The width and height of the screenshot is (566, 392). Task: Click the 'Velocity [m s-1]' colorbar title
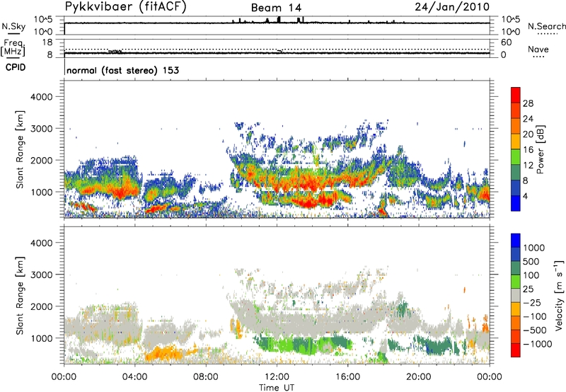pyautogui.click(x=559, y=295)
